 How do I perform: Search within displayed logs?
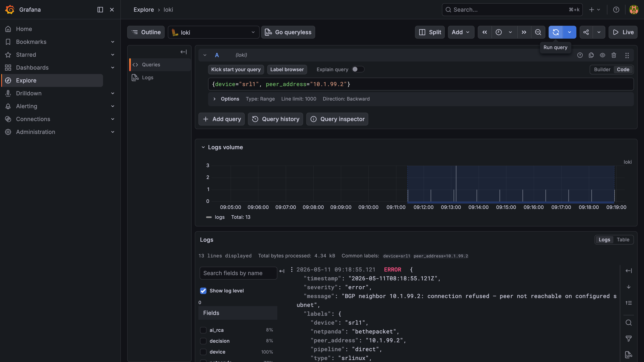629,323
